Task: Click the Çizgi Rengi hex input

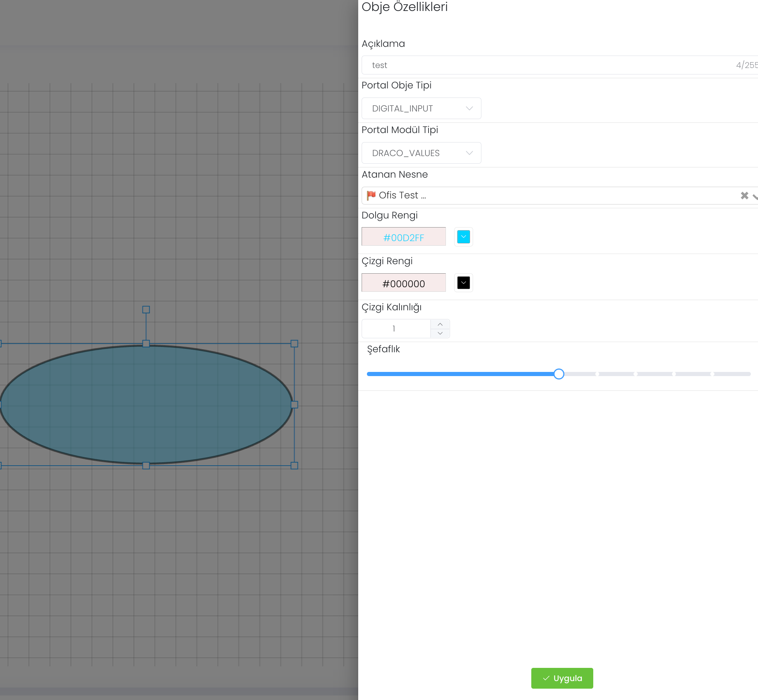Action: (403, 283)
